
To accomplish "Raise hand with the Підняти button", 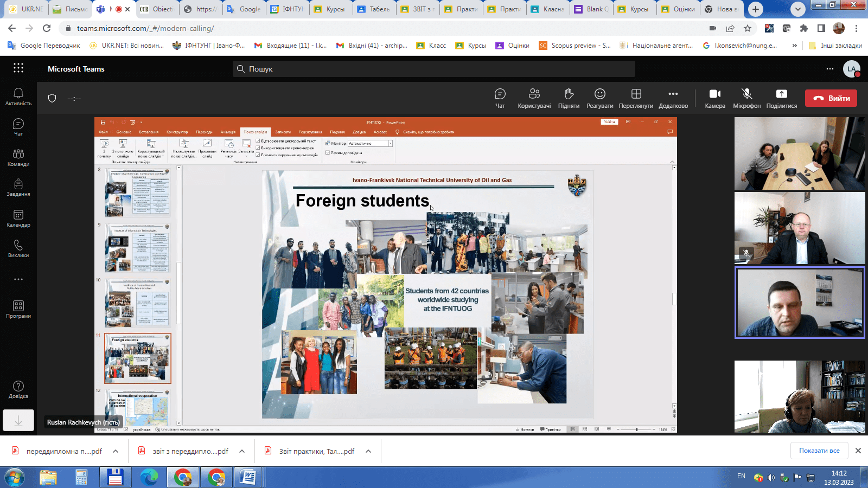I will click(x=569, y=98).
